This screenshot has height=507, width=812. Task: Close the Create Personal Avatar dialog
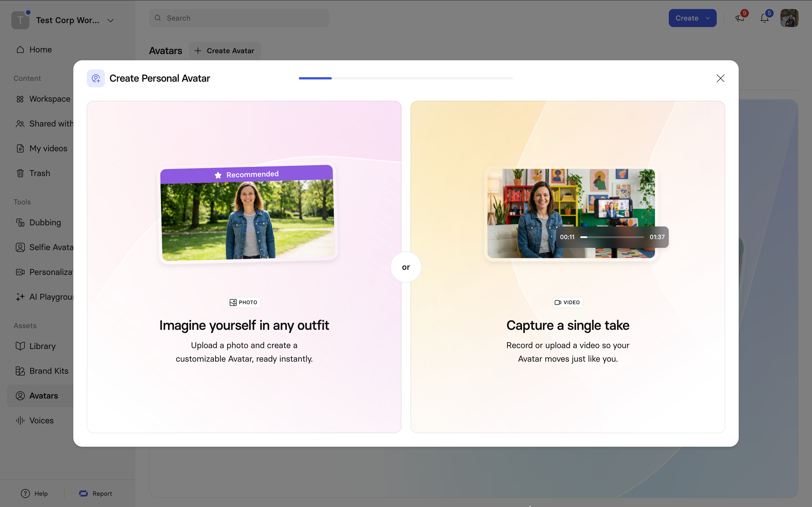(x=720, y=78)
